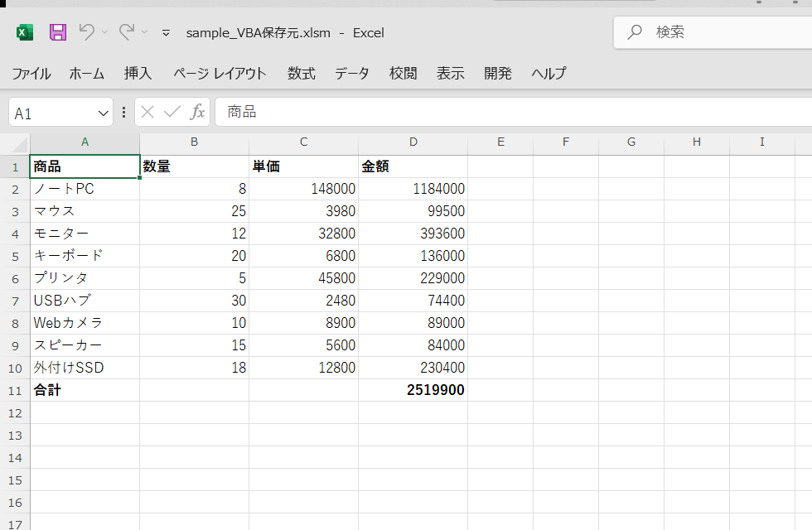Open the ファイル tab
Viewport: 812px width, 530px height.
pyautogui.click(x=31, y=74)
